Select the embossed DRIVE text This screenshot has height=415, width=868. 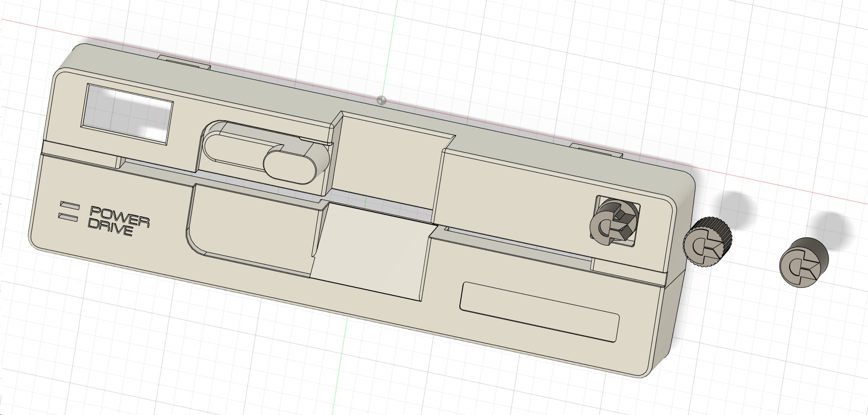tap(111, 227)
